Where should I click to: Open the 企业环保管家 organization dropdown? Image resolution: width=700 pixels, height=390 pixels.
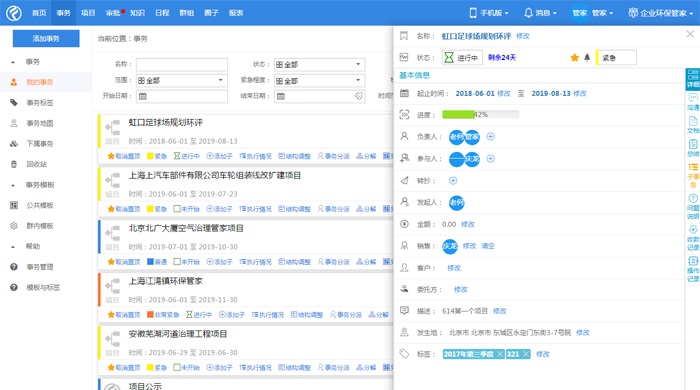(661, 13)
